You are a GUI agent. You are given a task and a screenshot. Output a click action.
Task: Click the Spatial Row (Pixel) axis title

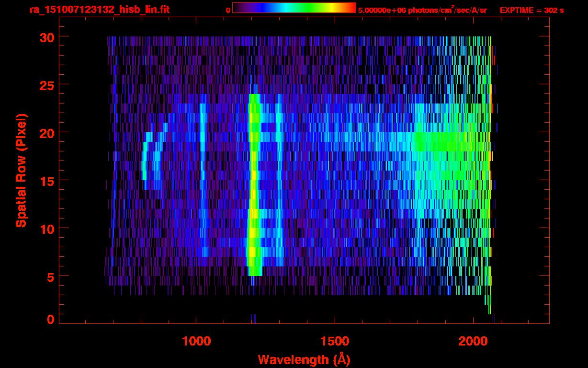[x=21, y=170]
